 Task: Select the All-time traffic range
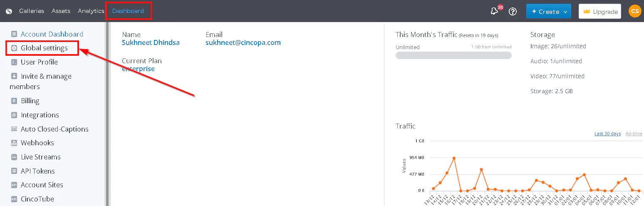[x=634, y=134]
